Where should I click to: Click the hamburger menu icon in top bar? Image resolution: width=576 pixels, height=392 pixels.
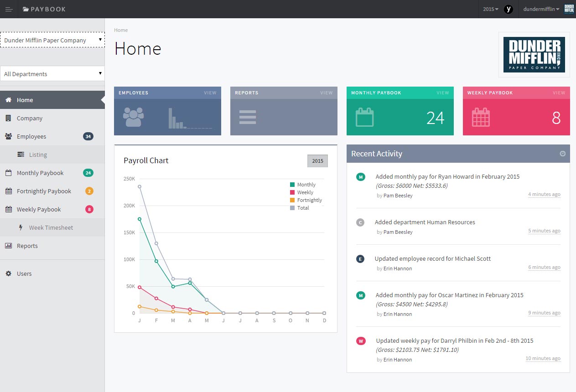point(9,9)
